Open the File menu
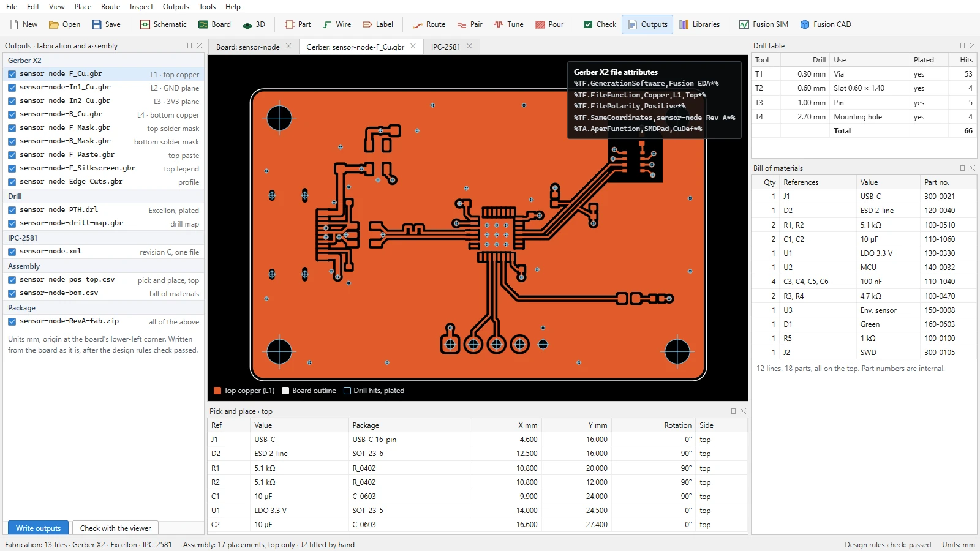Image resolution: width=980 pixels, height=551 pixels. coord(12,7)
